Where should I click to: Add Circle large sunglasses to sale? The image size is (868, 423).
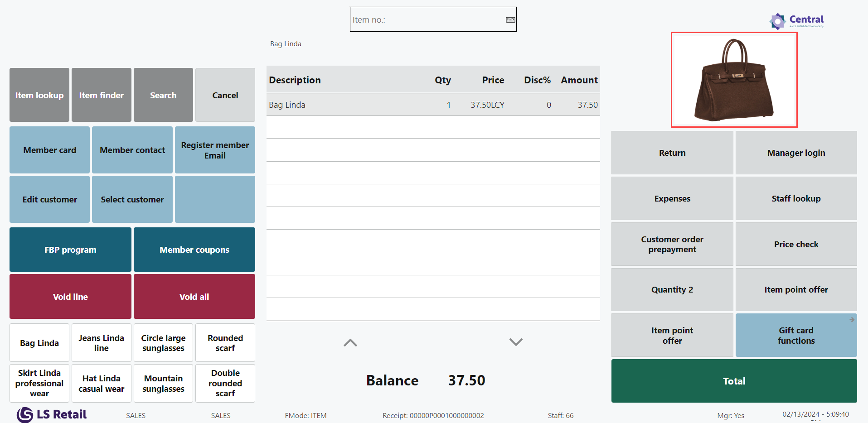[163, 343]
